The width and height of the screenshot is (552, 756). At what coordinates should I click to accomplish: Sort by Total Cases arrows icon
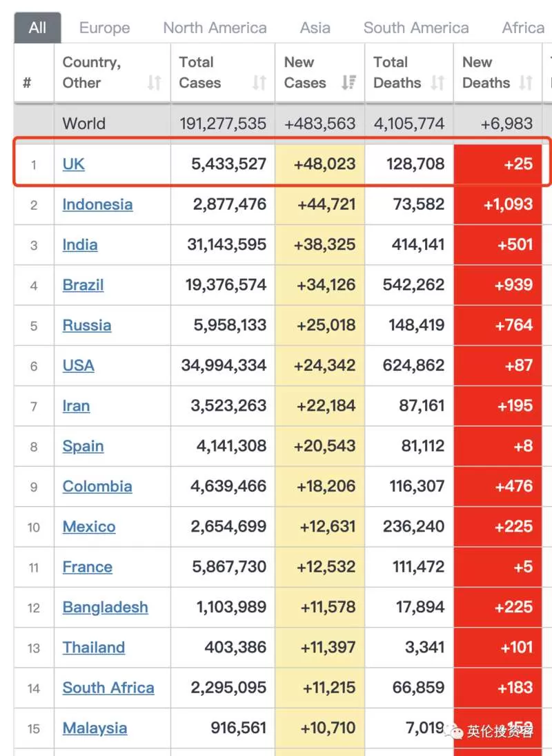point(259,83)
